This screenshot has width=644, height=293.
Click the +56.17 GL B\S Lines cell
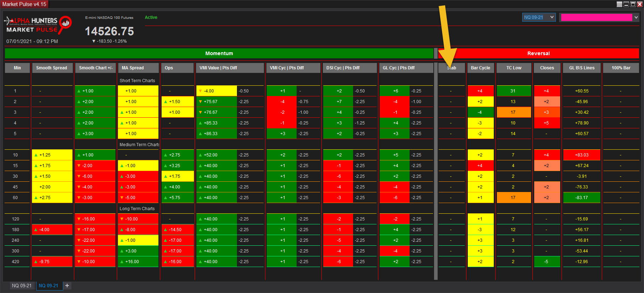pos(582,230)
